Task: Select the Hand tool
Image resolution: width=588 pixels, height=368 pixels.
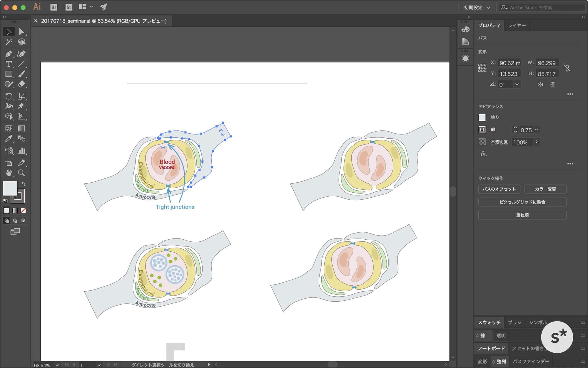Action: point(9,173)
